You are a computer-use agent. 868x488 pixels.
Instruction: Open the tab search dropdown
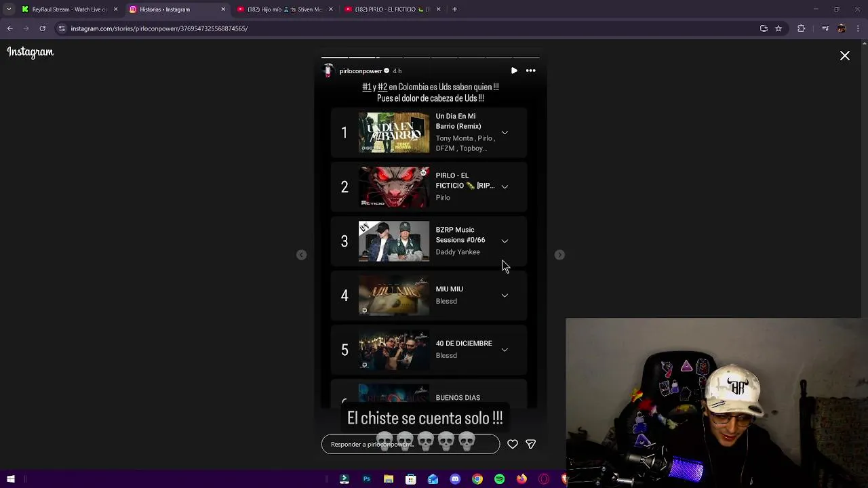click(x=9, y=9)
